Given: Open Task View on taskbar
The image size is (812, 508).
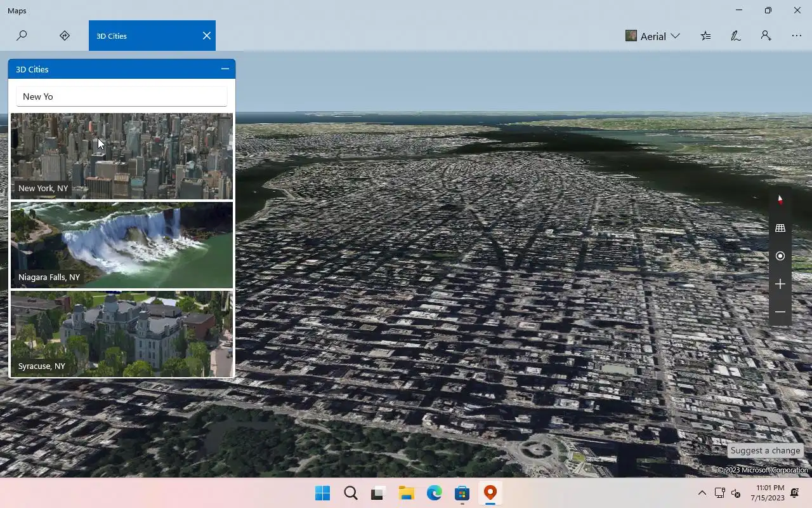Looking at the screenshot, I should pyautogui.click(x=378, y=493).
